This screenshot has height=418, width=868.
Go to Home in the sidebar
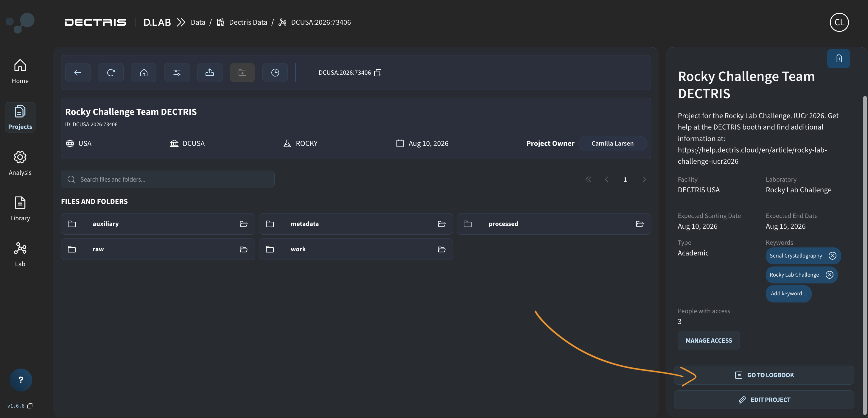[x=20, y=71]
